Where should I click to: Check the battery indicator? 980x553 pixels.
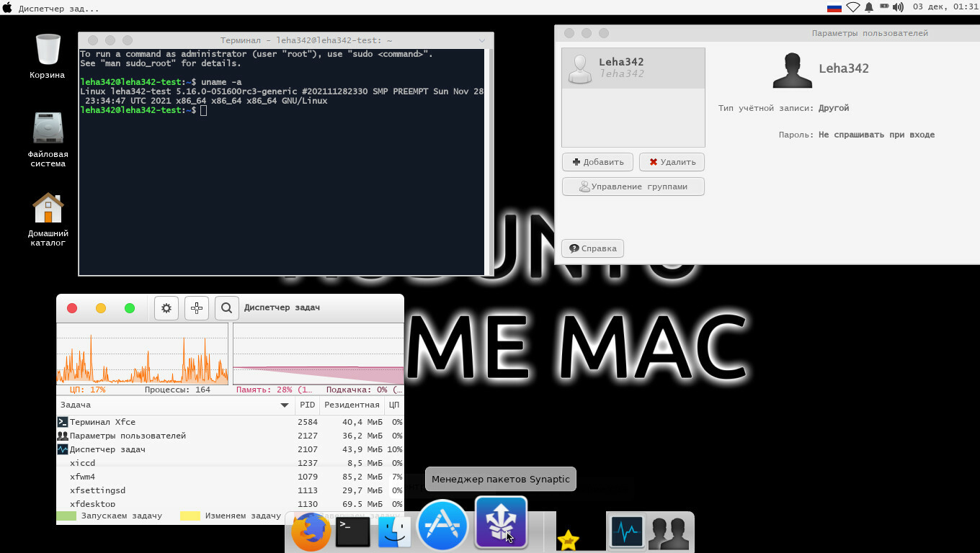[x=883, y=7]
